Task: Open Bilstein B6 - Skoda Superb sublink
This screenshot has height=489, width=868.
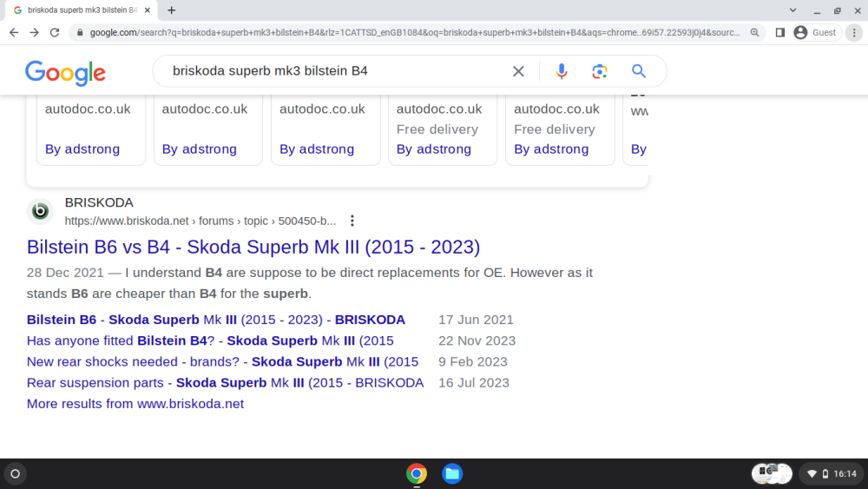Action: tap(216, 320)
